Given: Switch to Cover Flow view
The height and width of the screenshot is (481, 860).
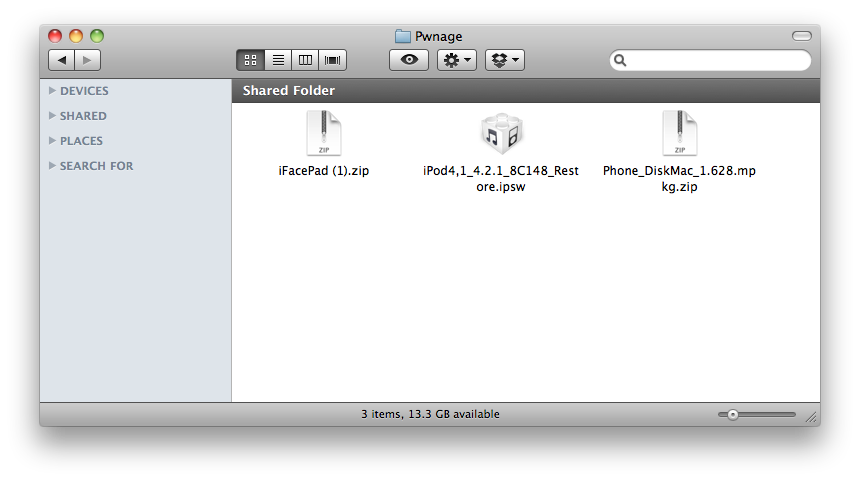Looking at the screenshot, I should [333, 60].
